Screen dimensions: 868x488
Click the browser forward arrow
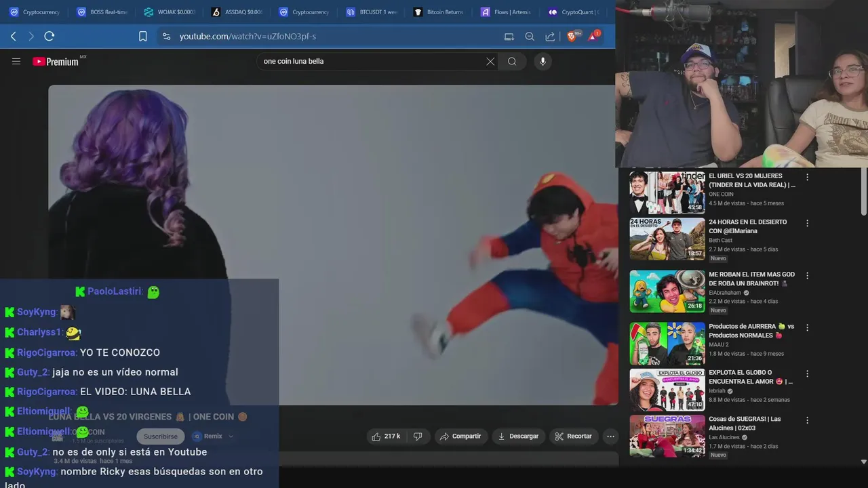[x=31, y=36]
